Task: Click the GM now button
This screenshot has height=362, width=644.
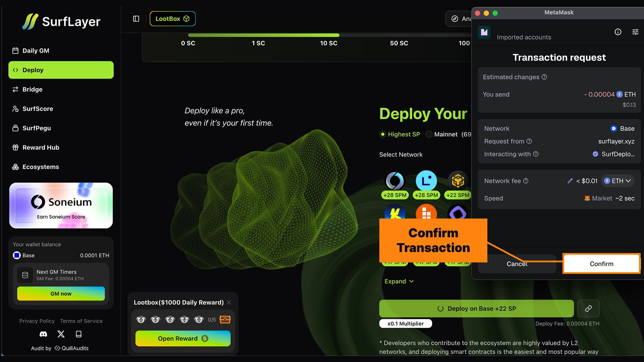Action: pos(61,294)
